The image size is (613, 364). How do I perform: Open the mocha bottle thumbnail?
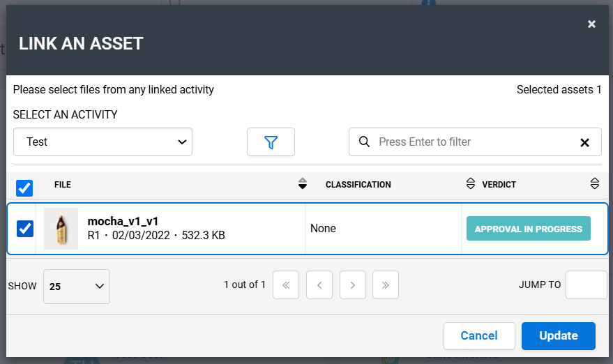point(61,229)
